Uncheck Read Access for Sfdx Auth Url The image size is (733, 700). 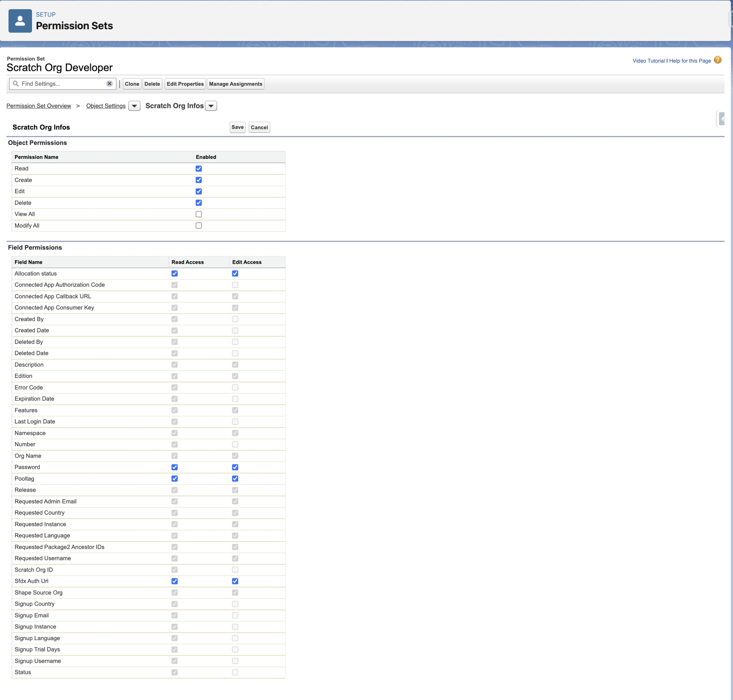click(x=174, y=581)
